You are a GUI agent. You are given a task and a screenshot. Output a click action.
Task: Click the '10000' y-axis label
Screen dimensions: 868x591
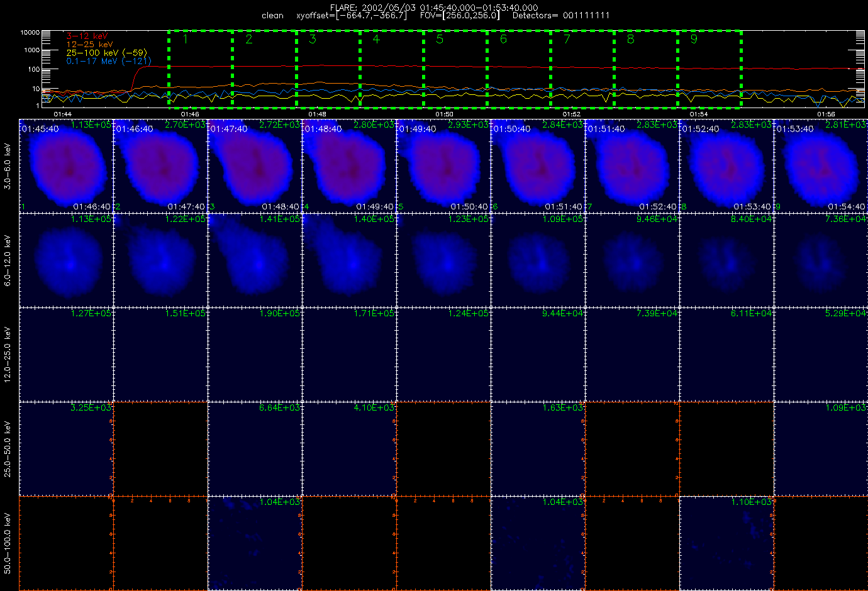tap(30, 32)
